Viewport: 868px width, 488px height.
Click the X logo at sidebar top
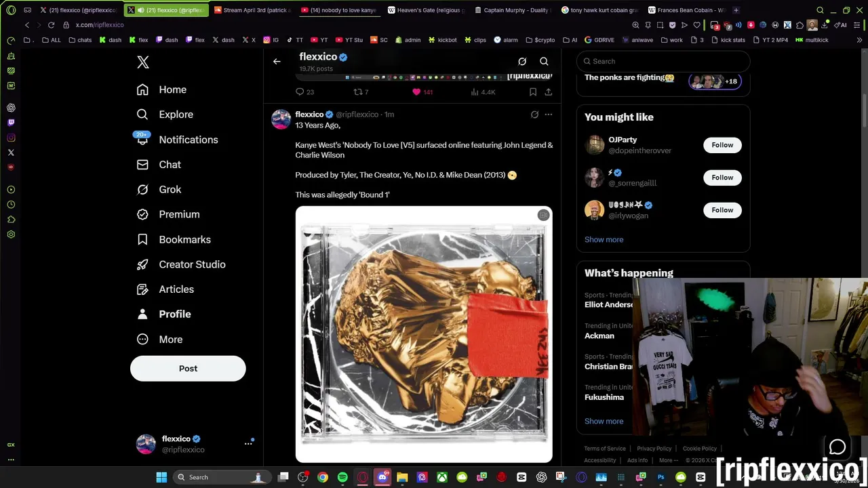pyautogui.click(x=142, y=62)
